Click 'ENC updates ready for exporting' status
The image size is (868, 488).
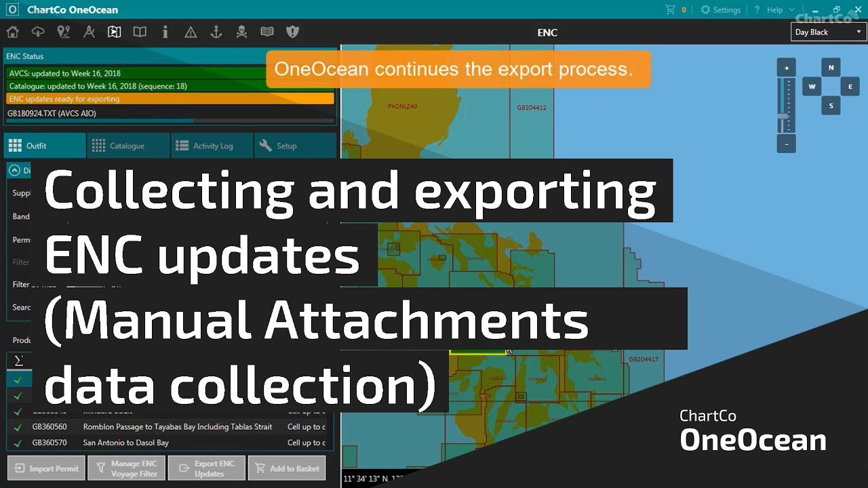pos(170,99)
